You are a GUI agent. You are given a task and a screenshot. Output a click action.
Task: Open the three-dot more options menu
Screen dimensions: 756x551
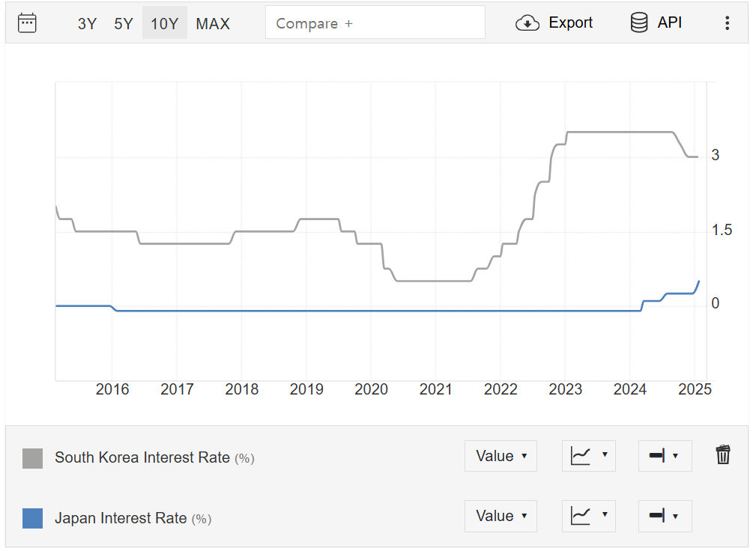click(727, 23)
